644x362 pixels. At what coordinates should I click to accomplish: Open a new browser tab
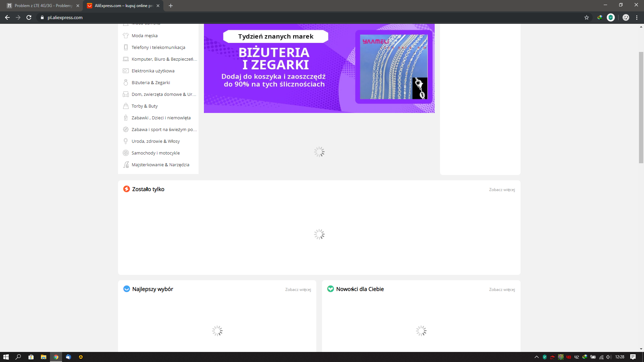[171, 6]
